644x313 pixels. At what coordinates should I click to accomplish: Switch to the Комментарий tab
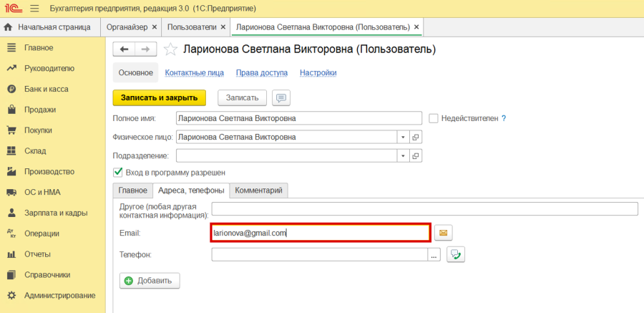[260, 191]
